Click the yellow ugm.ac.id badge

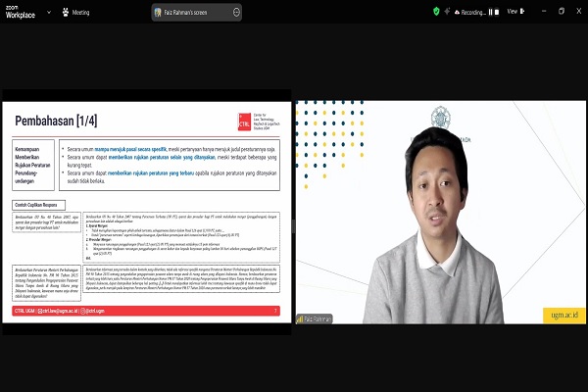pyautogui.click(x=564, y=316)
